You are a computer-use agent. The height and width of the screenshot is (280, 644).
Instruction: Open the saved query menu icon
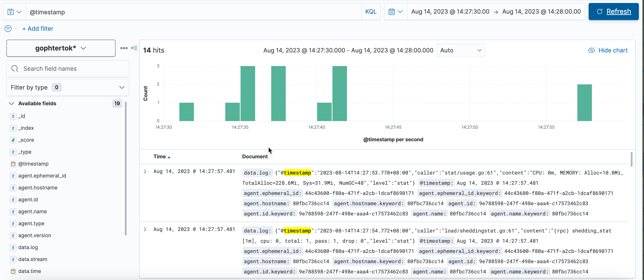[14, 12]
